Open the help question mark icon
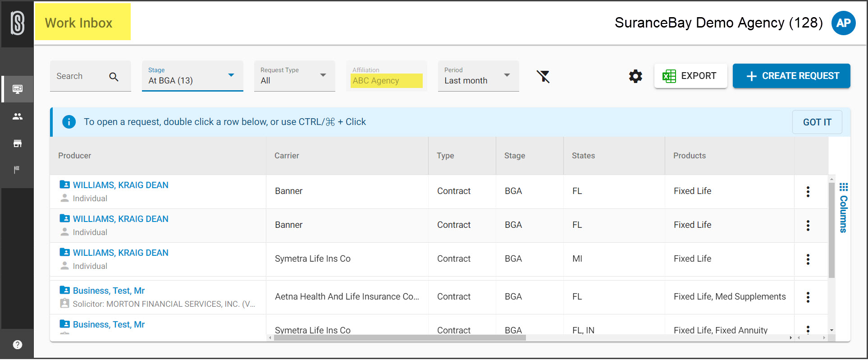 [18, 345]
